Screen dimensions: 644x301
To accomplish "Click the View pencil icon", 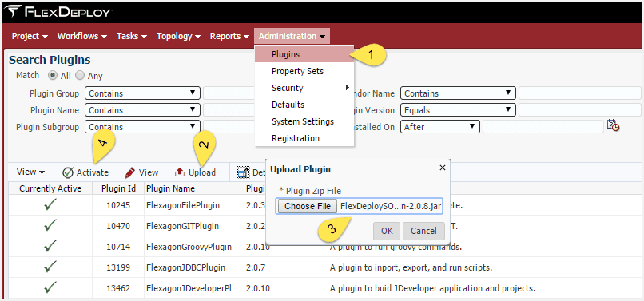I will click(130, 172).
